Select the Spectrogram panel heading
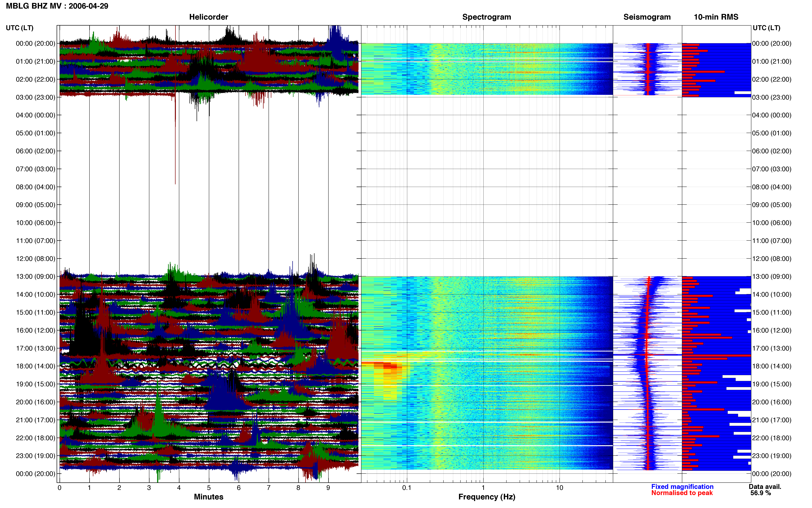 pos(487,17)
